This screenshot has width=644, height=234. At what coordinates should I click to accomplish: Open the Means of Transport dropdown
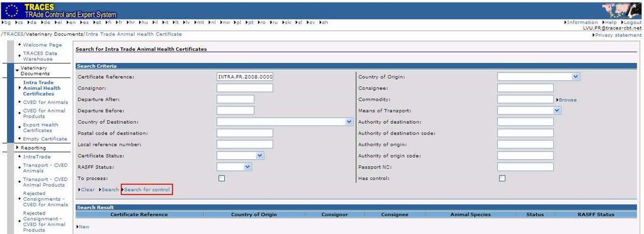point(529,111)
